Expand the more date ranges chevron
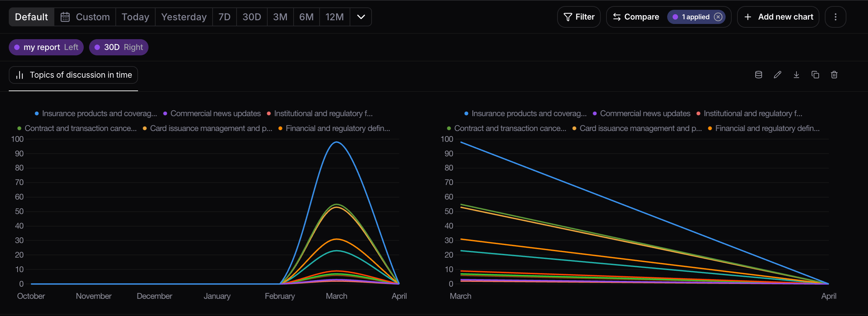The width and height of the screenshot is (868, 316). (361, 17)
